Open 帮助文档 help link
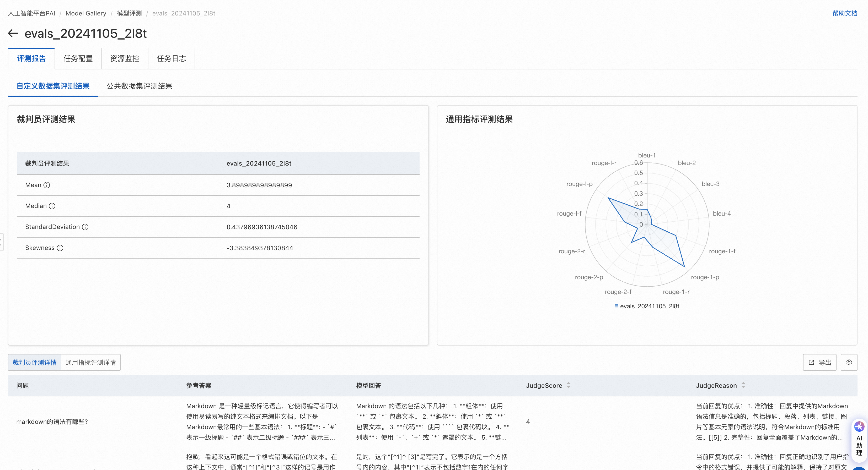 pyautogui.click(x=844, y=13)
